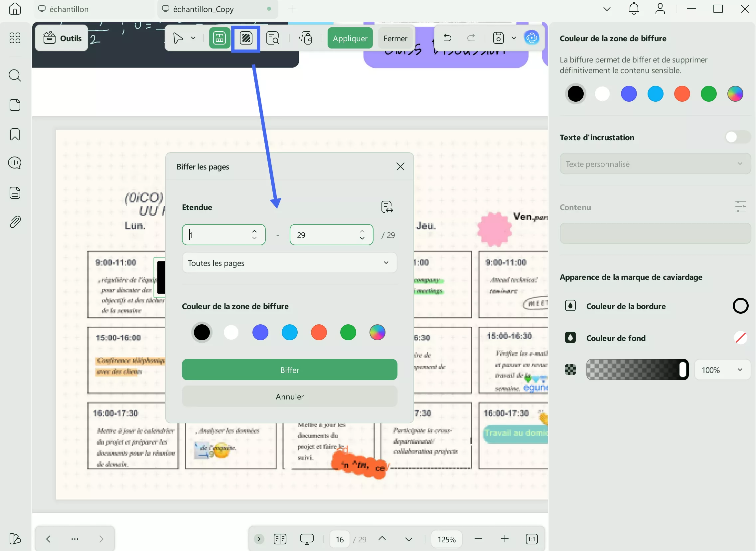
Task: Open search and redact tool
Action: 273,38
